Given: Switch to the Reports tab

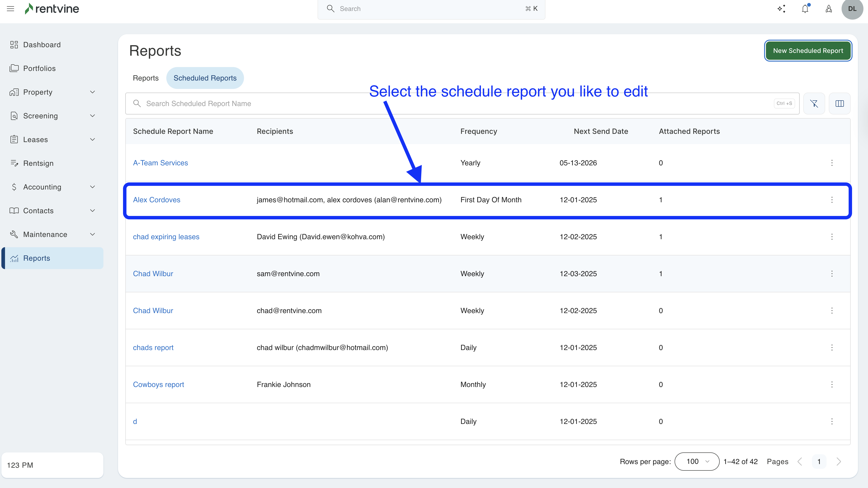Looking at the screenshot, I should (x=146, y=78).
